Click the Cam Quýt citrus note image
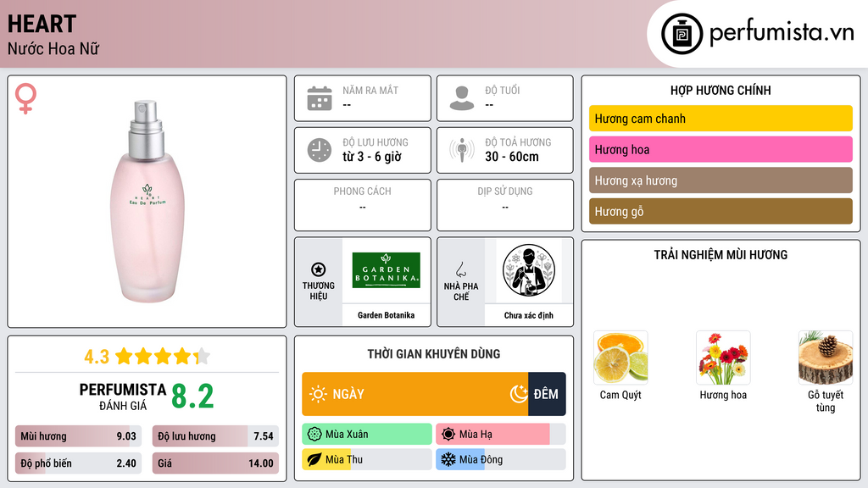The width and height of the screenshot is (868, 488). point(620,358)
